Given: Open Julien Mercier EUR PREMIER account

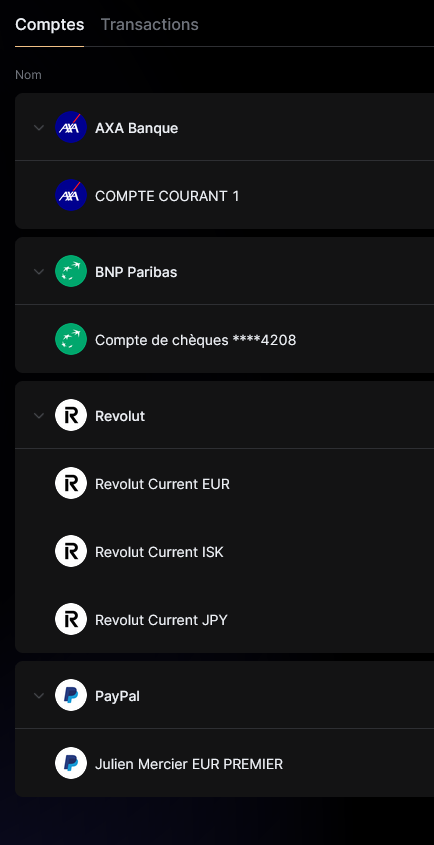Looking at the screenshot, I should pos(224,763).
